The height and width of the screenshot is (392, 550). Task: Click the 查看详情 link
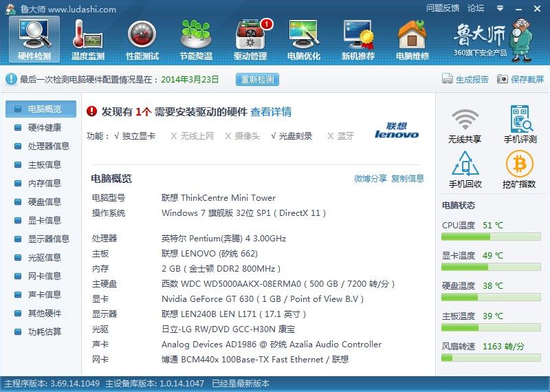[x=271, y=111]
